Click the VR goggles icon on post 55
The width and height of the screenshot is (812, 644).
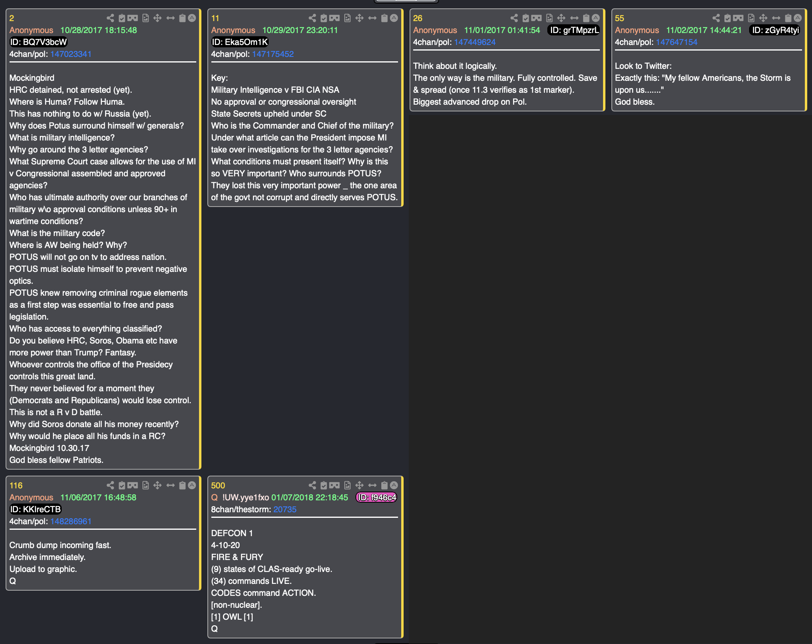pos(738,18)
